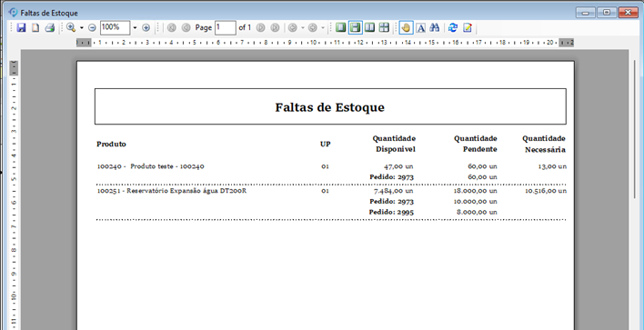Click the edit report pencil icon
The width and height of the screenshot is (644, 330).
coord(468,27)
